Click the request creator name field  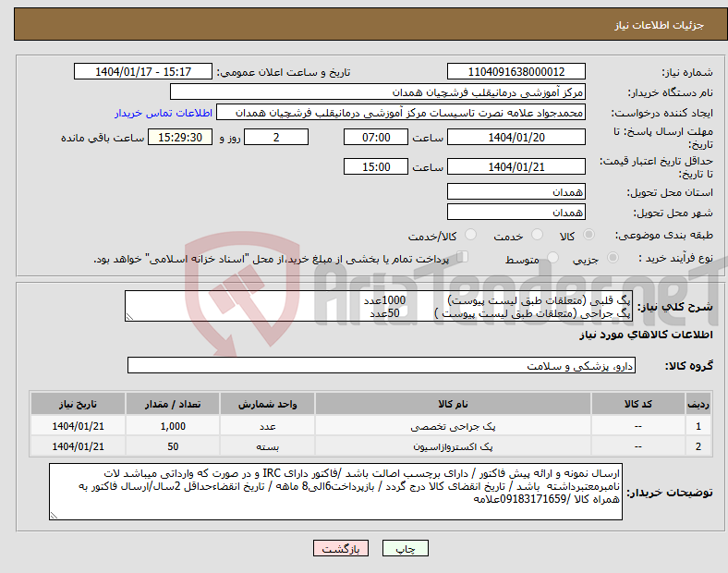click(401, 113)
